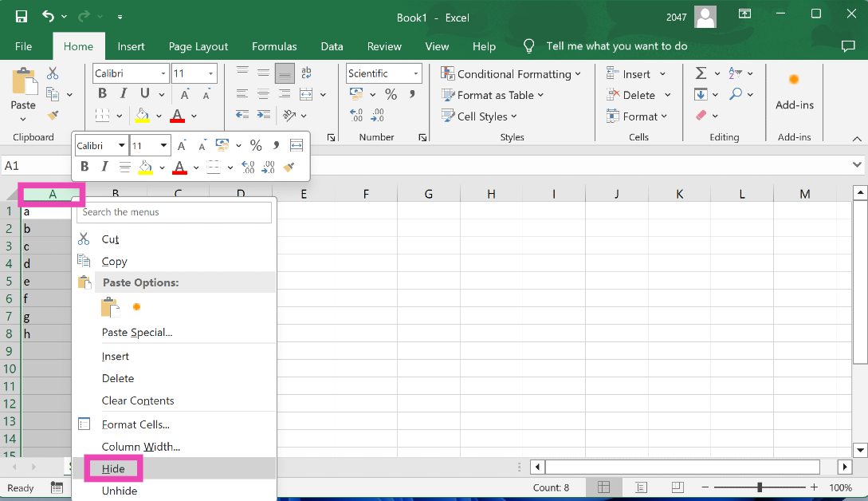Click the Format Painter brush in the ribbon
This screenshot has width=868, height=501.
(x=53, y=115)
